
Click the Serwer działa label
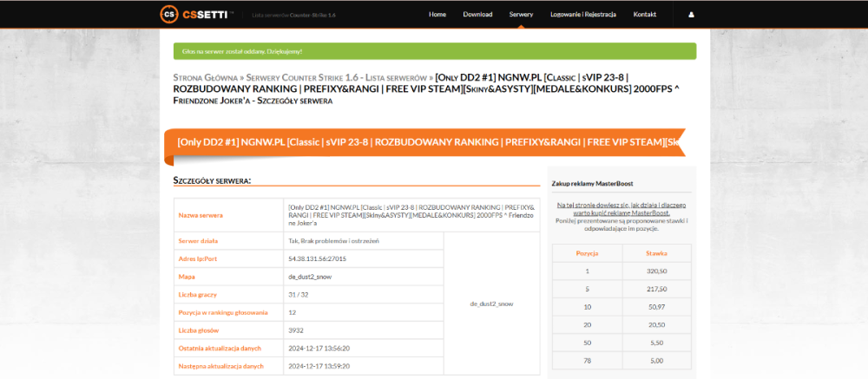click(198, 241)
